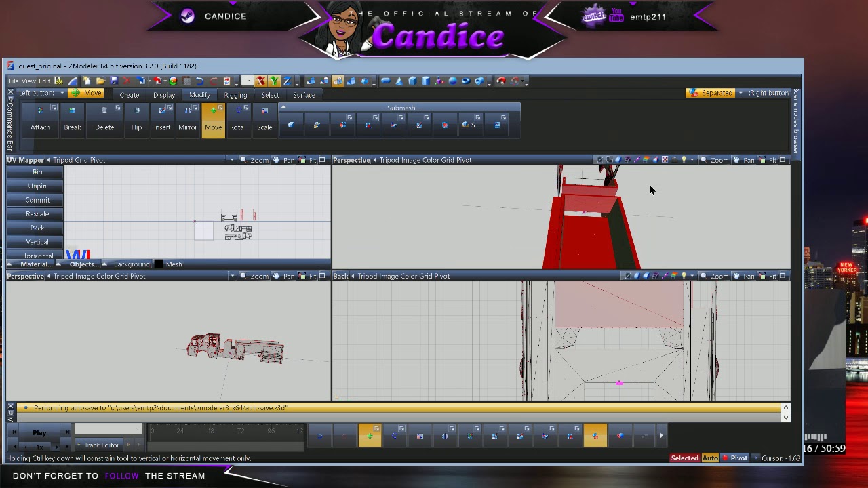The width and height of the screenshot is (868, 488).
Task: Toggle X axis constraint
Action: click(x=260, y=81)
